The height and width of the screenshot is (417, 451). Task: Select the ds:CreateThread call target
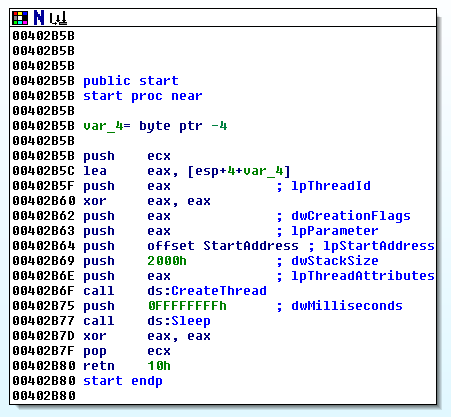pos(207,291)
